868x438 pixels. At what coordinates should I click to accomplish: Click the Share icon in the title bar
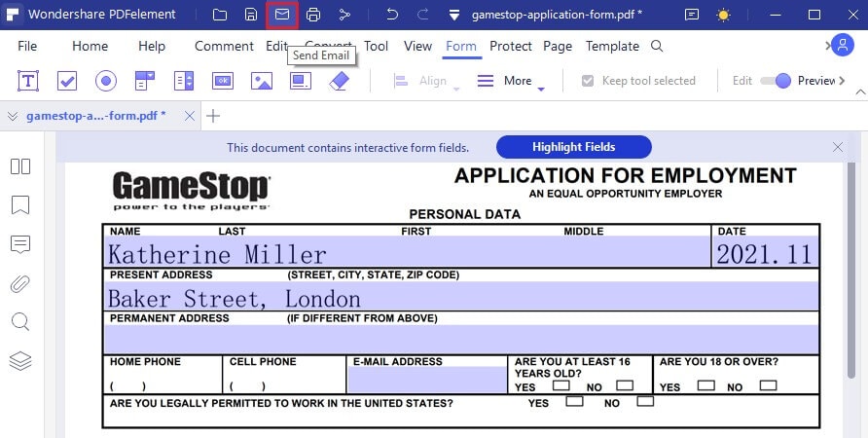point(344,15)
